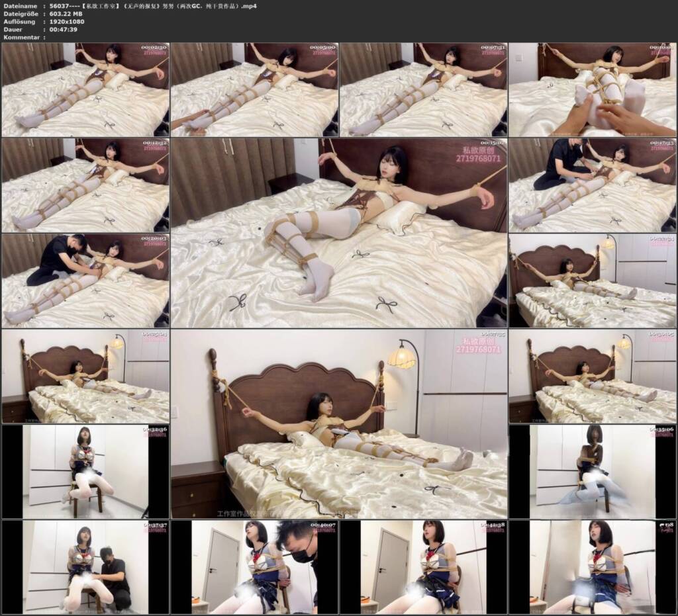
Task: Click the duration value 00:47:39
Action: pyautogui.click(x=64, y=29)
